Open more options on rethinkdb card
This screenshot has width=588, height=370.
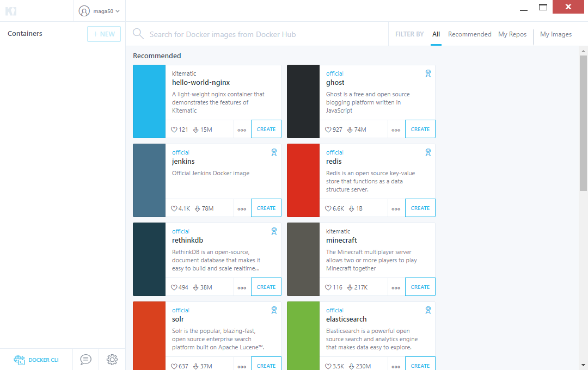click(242, 288)
